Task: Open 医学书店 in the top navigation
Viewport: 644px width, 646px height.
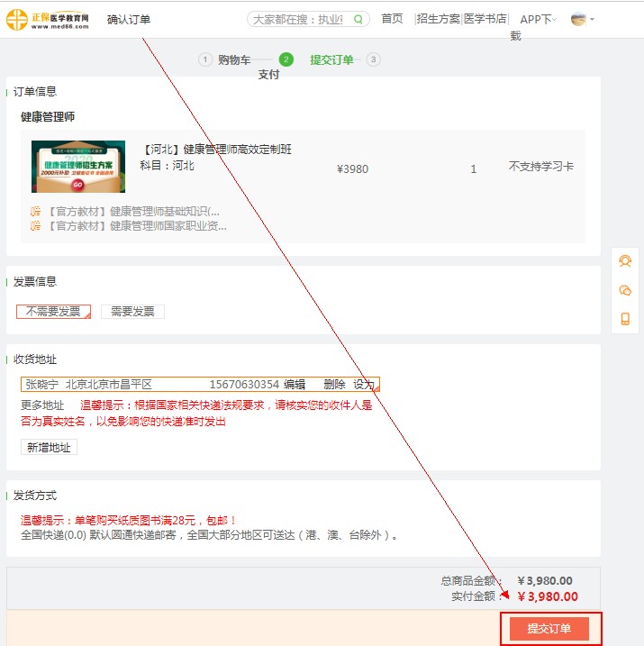Action: 485,19
